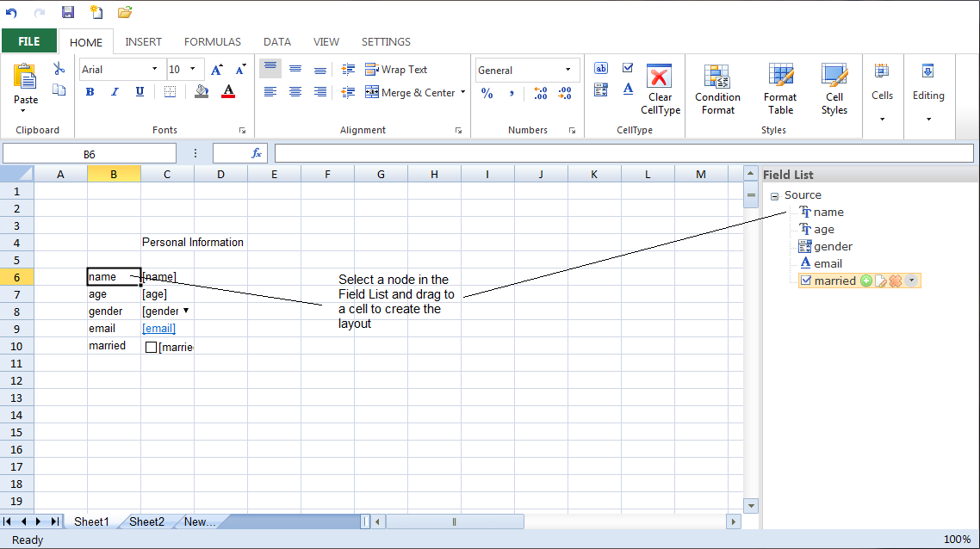Switch to the FORMULAS ribbon tab

[x=212, y=41]
